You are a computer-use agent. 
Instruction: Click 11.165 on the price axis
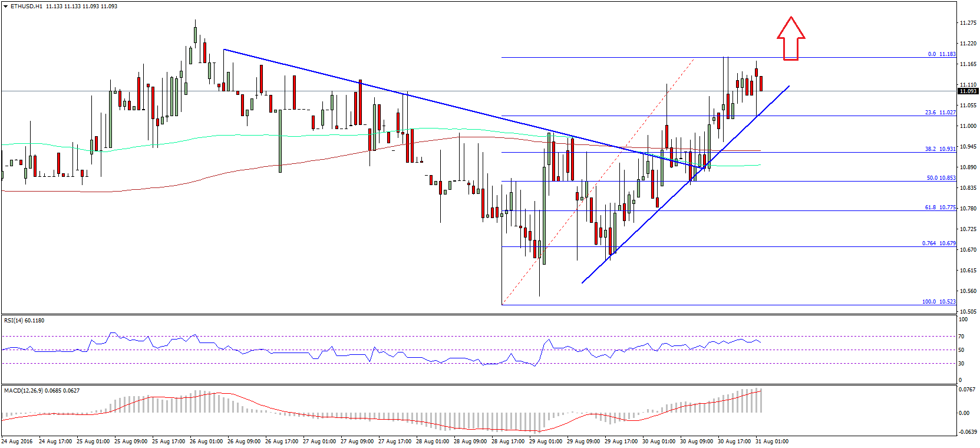(968, 64)
